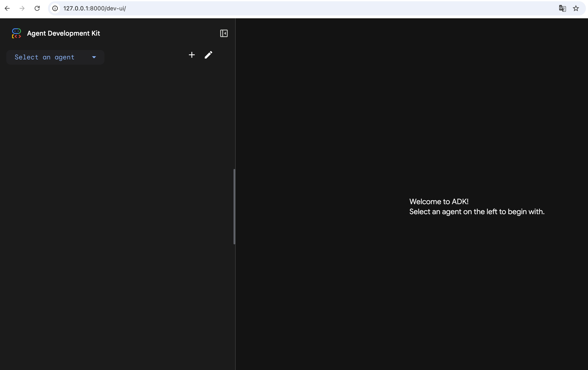Collapse the side panel with toggle icon

(x=224, y=33)
